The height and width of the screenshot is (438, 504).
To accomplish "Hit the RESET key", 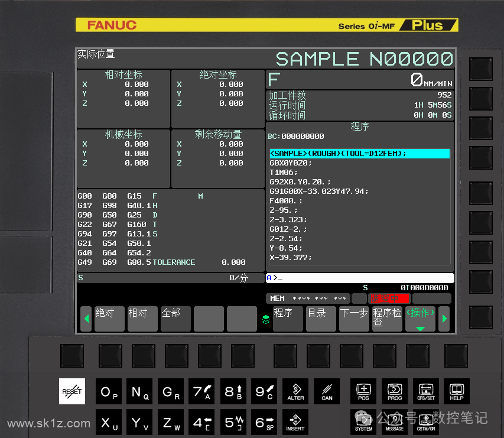I will 72,391.
